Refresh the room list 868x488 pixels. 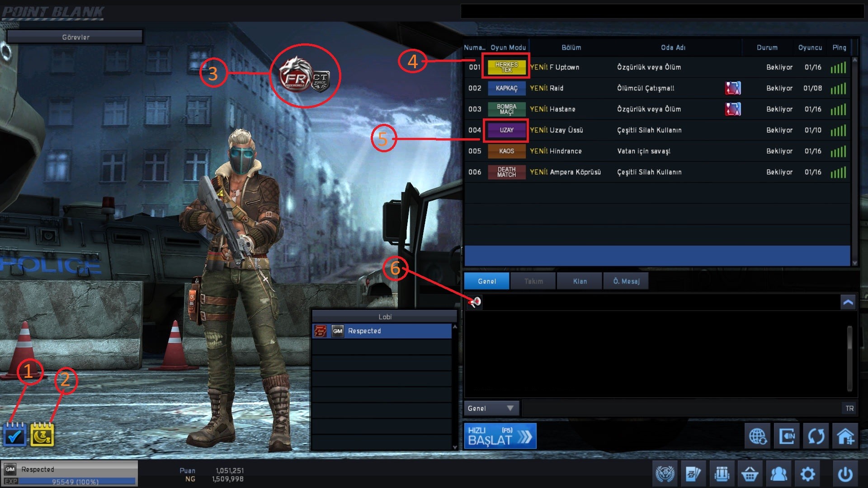point(816,436)
